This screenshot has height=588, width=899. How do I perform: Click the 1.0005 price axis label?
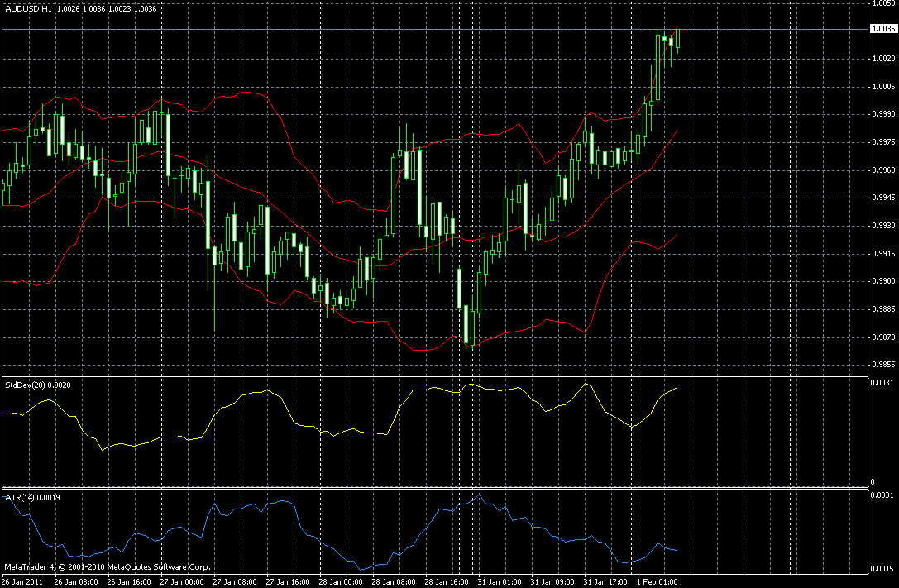(x=883, y=87)
